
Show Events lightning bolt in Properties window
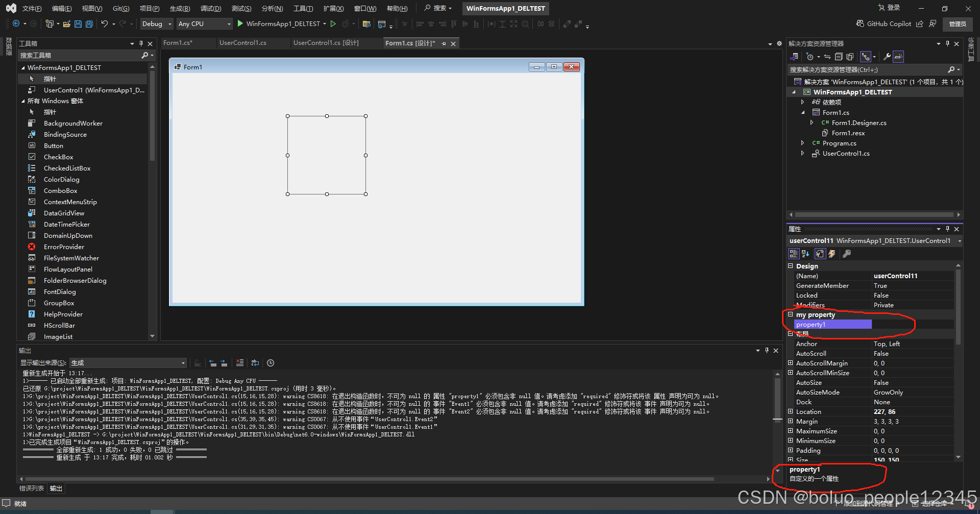point(832,254)
